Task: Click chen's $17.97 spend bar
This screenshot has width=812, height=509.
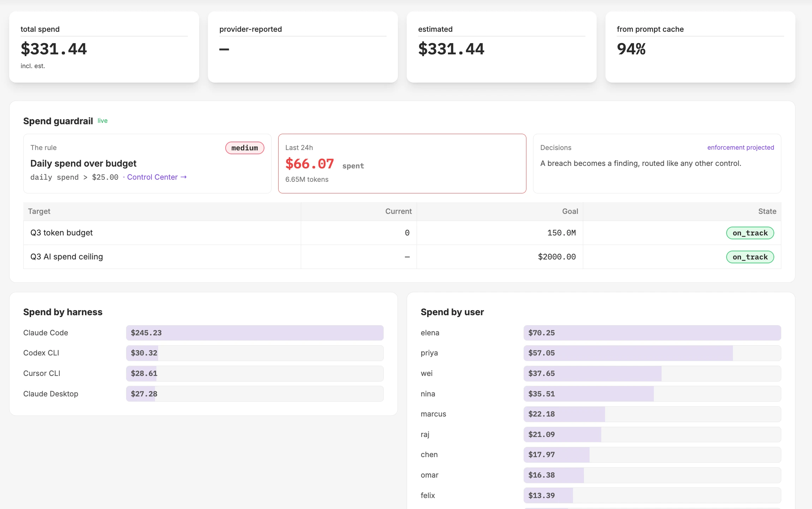Action: [x=652, y=455]
